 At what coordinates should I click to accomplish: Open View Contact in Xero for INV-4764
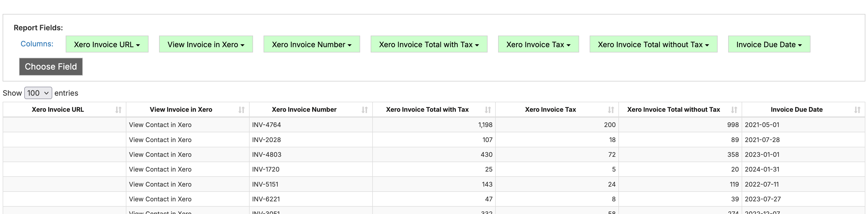coord(160,125)
